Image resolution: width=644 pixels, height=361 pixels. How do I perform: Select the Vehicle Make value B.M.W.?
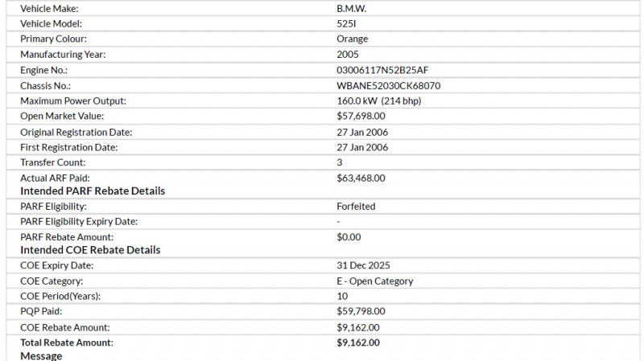pos(352,8)
